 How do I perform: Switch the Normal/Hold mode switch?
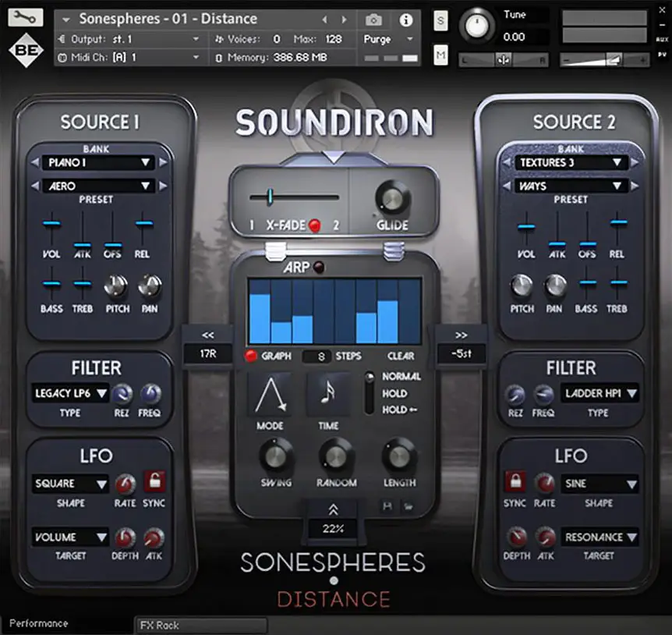pos(369,393)
